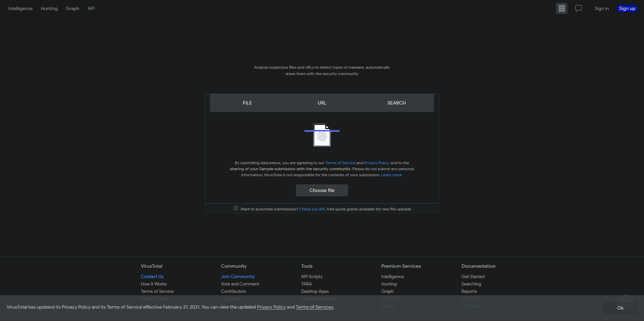Open Hunting under Premium Services footer
Viewport: 644px width, 321px height.
click(389, 284)
